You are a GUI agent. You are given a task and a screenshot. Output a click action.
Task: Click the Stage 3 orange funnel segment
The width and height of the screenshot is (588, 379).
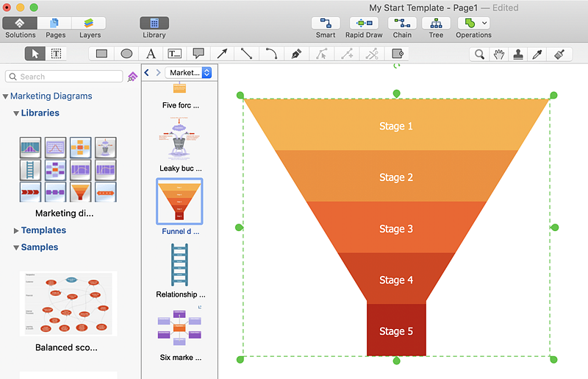(x=396, y=228)
